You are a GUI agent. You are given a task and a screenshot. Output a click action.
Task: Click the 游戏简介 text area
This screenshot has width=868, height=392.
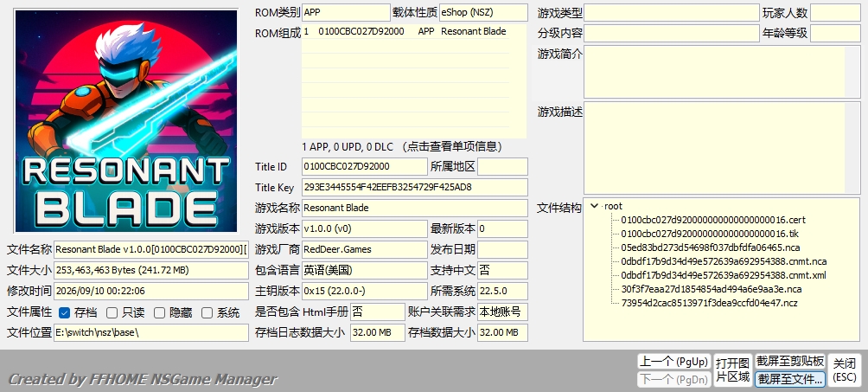coord(722,72)
